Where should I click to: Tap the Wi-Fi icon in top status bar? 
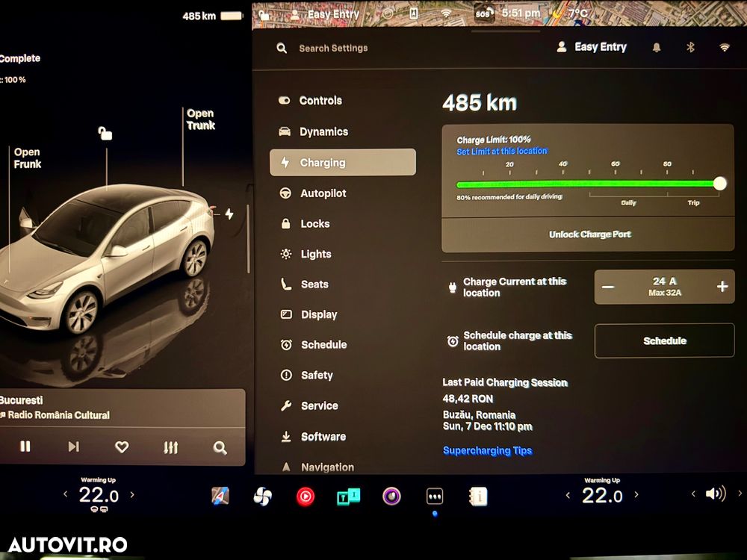446,13
